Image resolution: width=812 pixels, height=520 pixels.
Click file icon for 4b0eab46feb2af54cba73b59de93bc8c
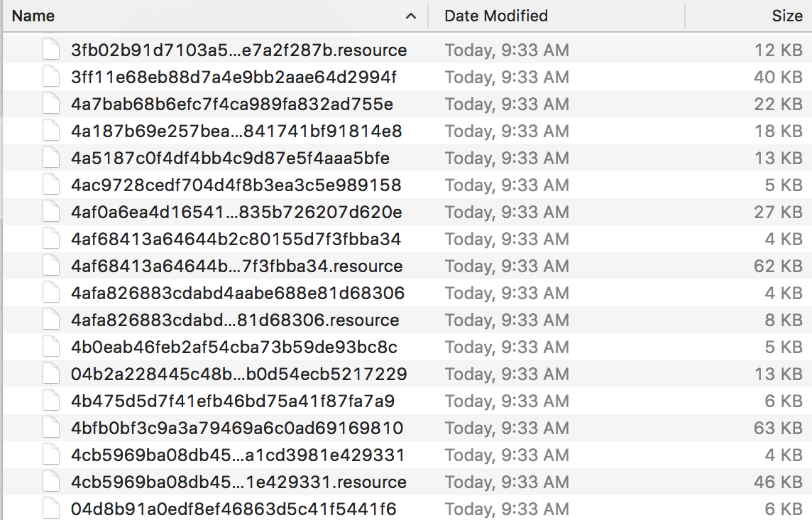(51, 347)
